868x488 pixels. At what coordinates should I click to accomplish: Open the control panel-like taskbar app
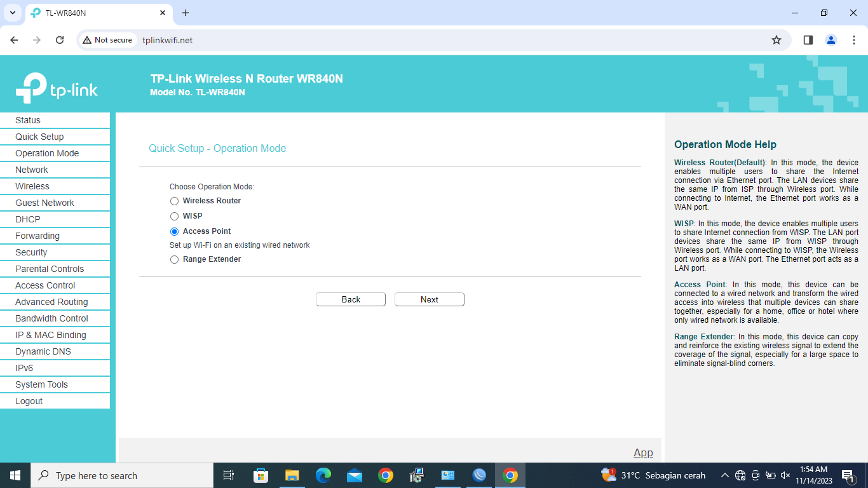click(x=448, y=475)
